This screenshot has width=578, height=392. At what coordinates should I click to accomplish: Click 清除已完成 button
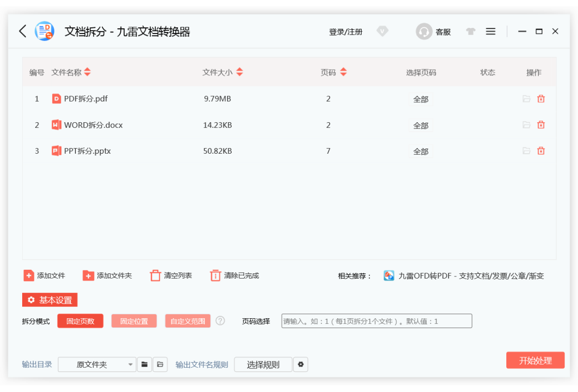pyautogui.click(x=234, y=275)
